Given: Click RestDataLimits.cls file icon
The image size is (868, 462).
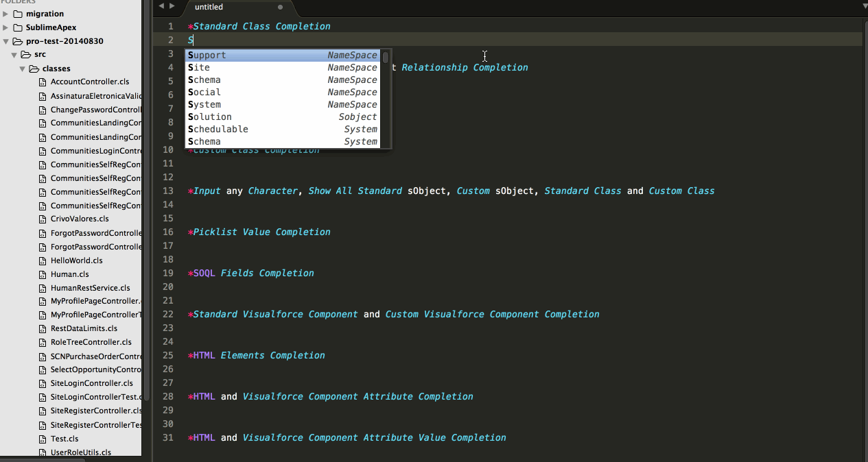Looking at the screenshot, I should pyautogui.click(x=43, y=328).
